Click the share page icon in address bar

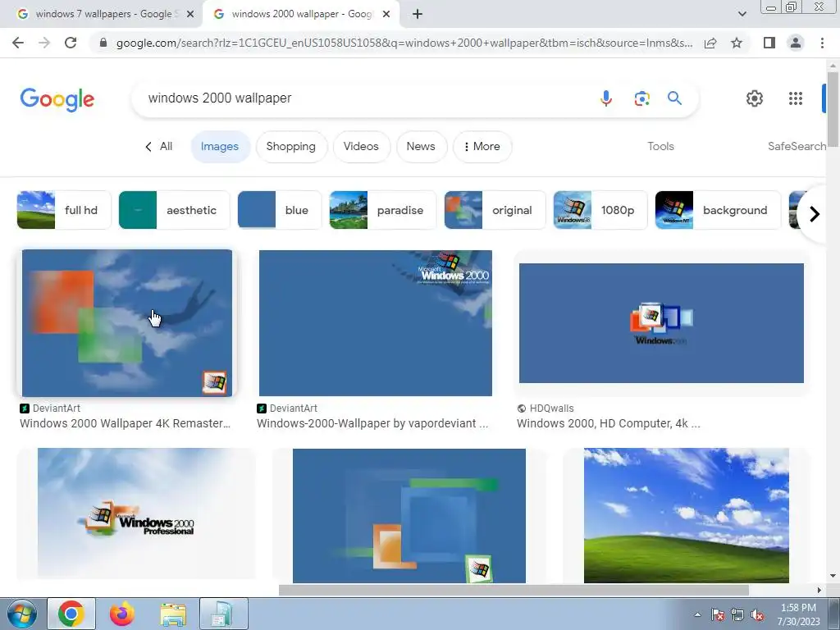point(710,43)
